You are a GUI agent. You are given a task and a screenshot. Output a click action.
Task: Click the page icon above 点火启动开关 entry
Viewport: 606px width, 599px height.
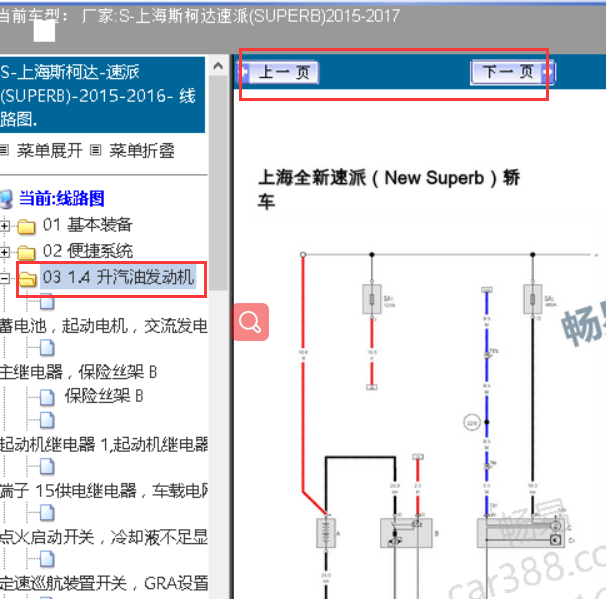pyautogui.click(x=47, y=513)
